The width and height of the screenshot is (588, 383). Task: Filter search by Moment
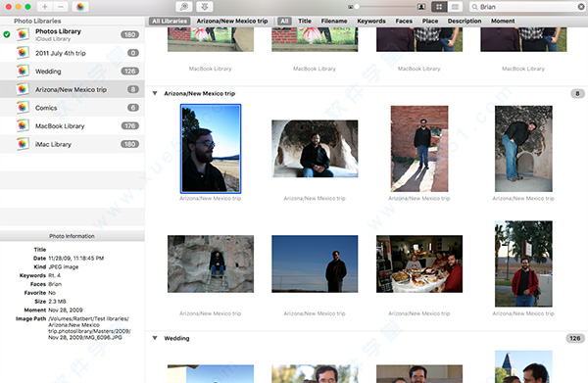503,21
